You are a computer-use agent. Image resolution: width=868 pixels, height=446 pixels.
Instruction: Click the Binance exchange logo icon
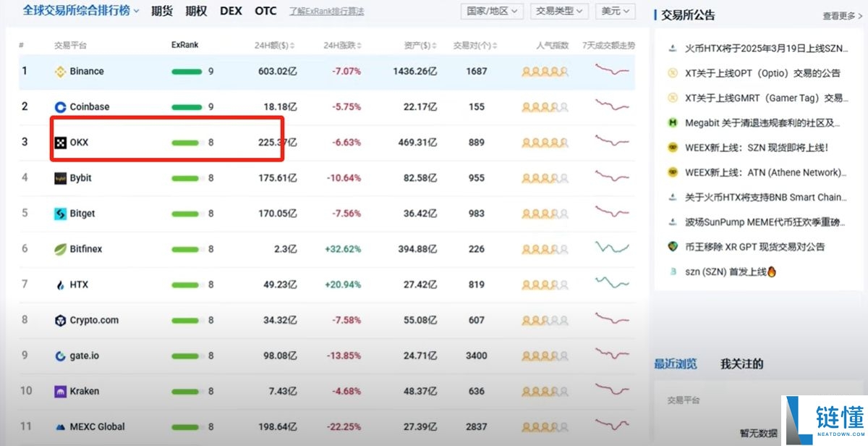[61, 72]
